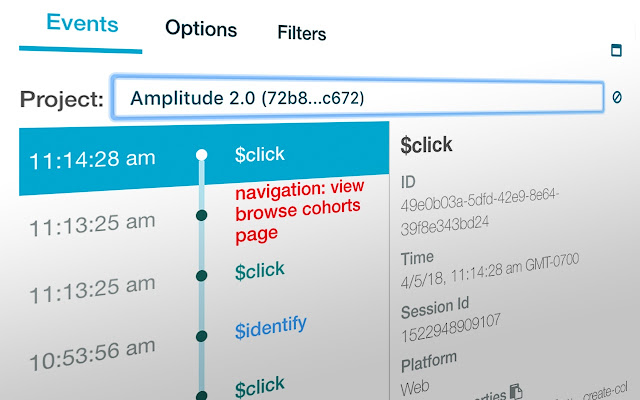Click the pop-out window icon
The height and width of the screenshot is (400, 640).
[616, 51]
